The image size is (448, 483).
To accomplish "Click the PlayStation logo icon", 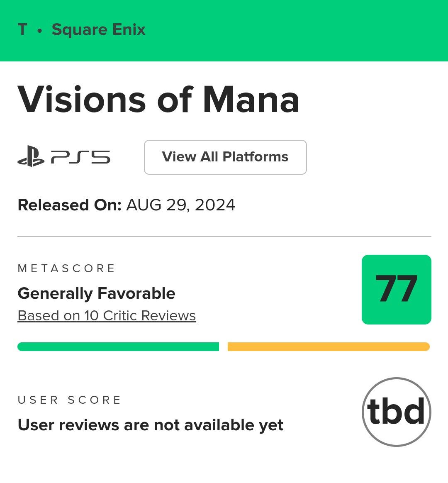I will (31, 157).
